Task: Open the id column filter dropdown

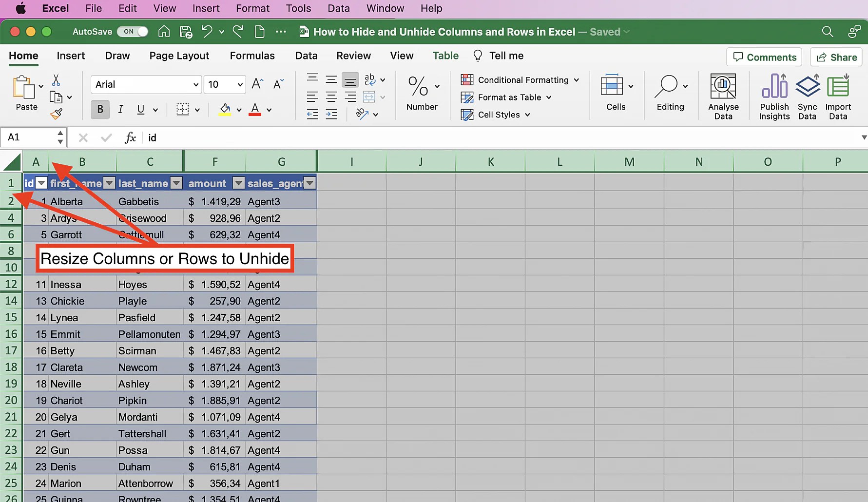Action: click(41, 183)
